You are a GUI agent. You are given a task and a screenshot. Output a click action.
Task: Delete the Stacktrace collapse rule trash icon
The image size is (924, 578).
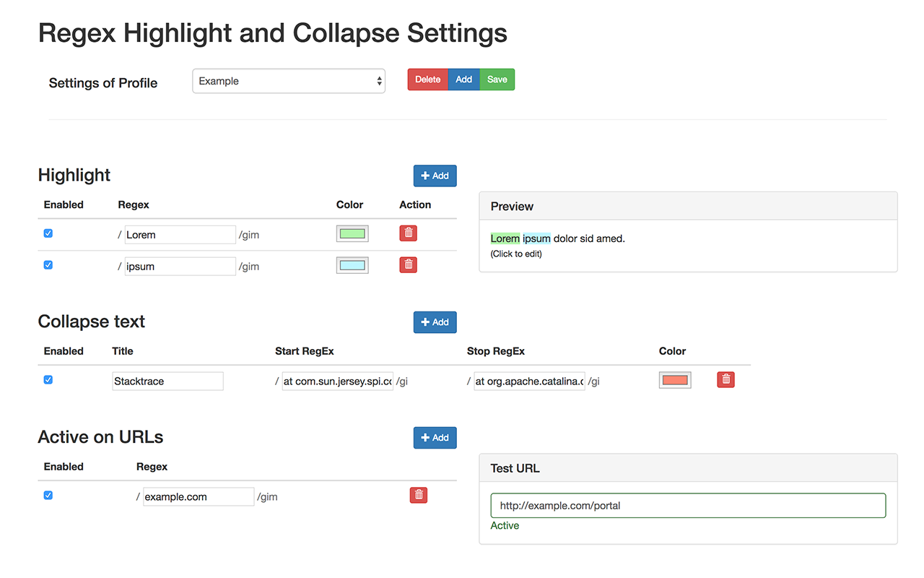[x=725, y=379]
